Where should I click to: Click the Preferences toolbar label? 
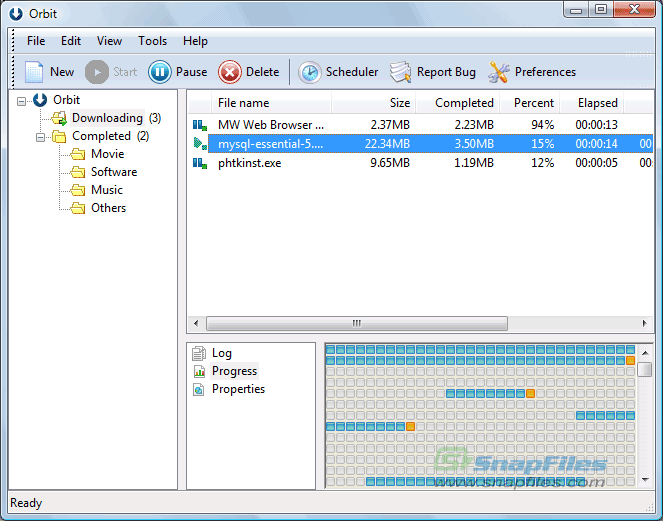545,72
